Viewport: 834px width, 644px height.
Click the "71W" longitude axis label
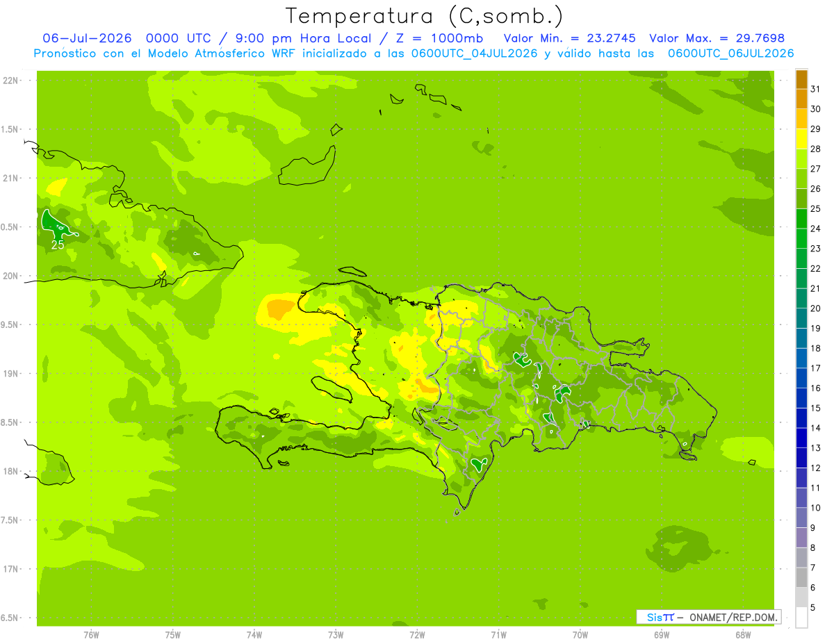point(498,634)
